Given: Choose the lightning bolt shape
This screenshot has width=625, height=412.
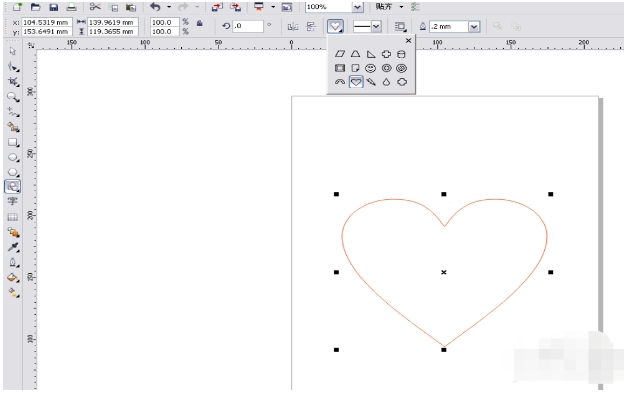Looking at the screenshot, I should [371, 82].
